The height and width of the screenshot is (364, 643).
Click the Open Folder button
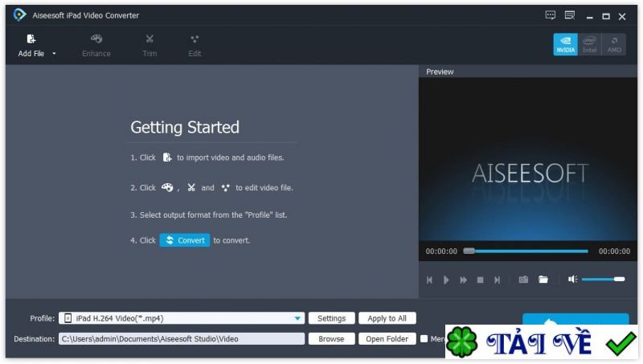[387, 339]
